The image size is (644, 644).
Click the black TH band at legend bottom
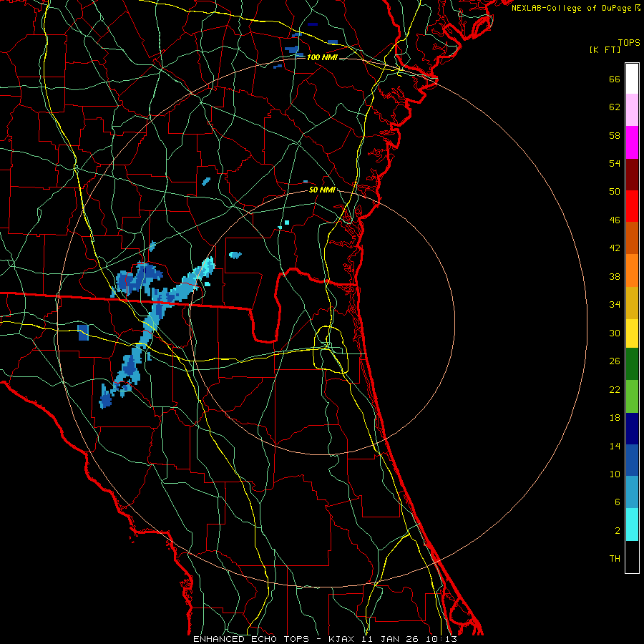632,557
